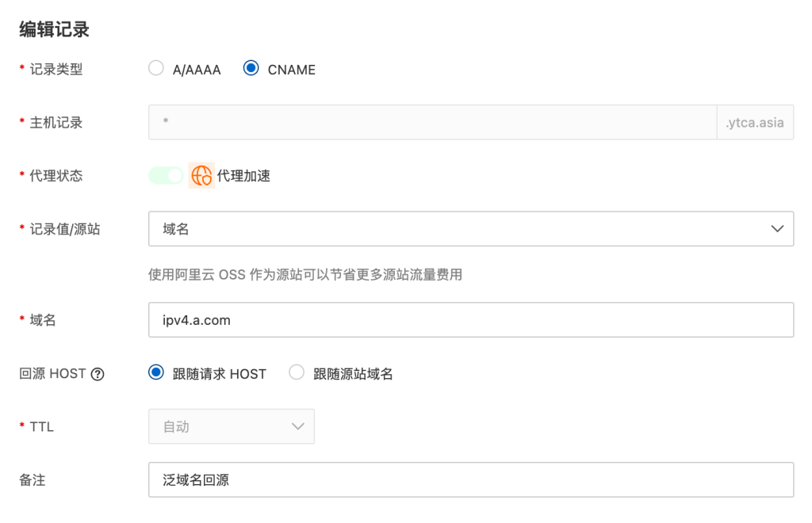Expand the 记录值/源站 dropdown via its chevron arrow
812x523 pixels.
click(777, 229)
